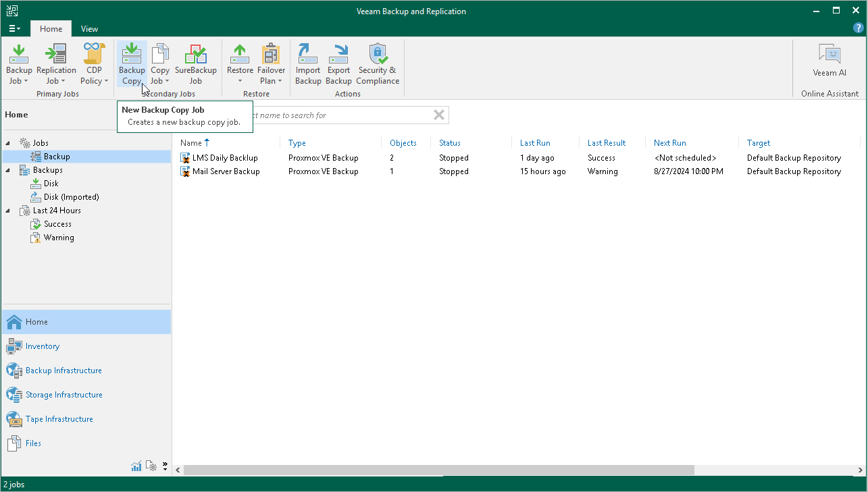Viewport: 868px width, 492px height.
Task: Select the Warning node in tree
Action: (59, 238)
